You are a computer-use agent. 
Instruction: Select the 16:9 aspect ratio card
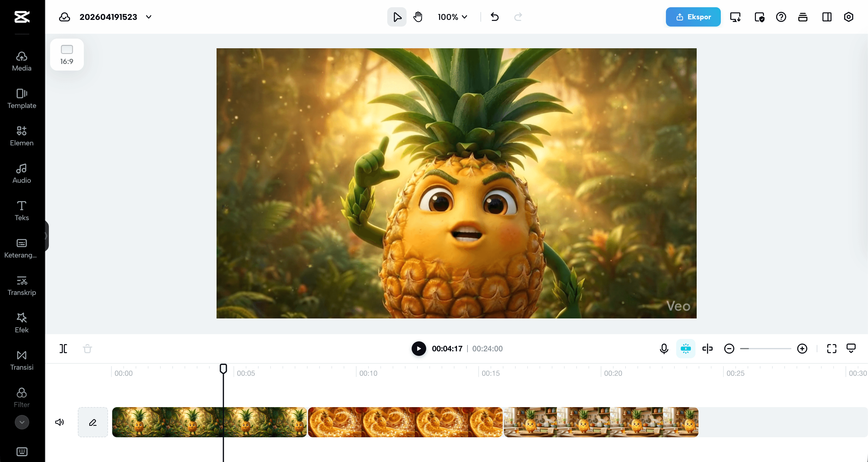67,55
